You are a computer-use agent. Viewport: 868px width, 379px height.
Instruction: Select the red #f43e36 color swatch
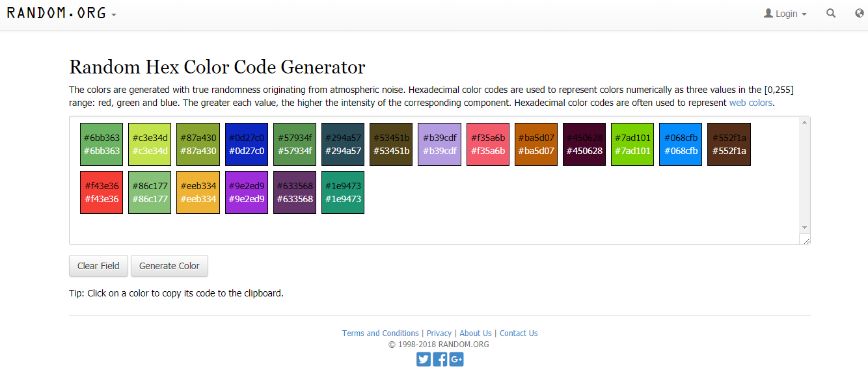102,192
